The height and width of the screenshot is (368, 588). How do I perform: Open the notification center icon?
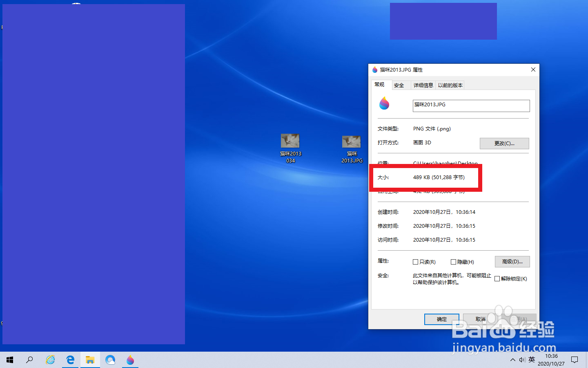point(575,360)
